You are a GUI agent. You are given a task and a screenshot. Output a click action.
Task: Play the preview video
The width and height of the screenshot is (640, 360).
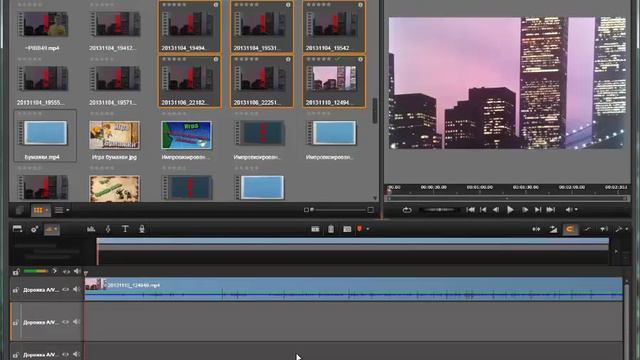point(510,210)
